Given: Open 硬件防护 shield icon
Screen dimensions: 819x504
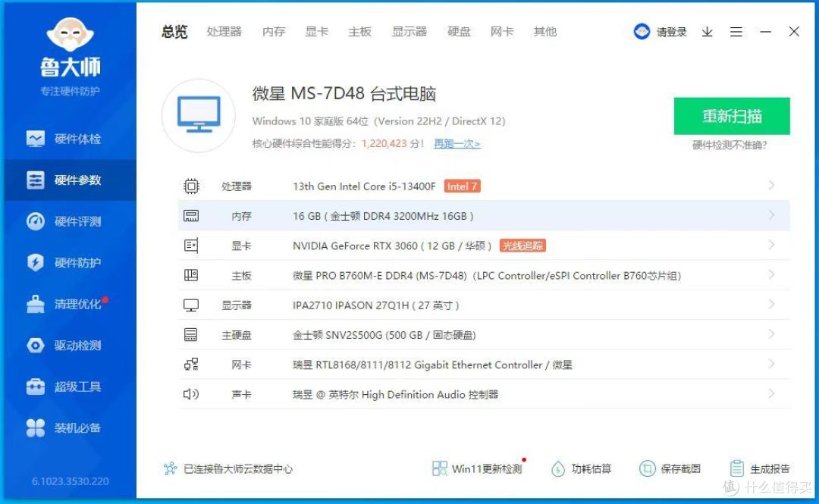Looking at the screenshot, I should click(x=36, y=263).
